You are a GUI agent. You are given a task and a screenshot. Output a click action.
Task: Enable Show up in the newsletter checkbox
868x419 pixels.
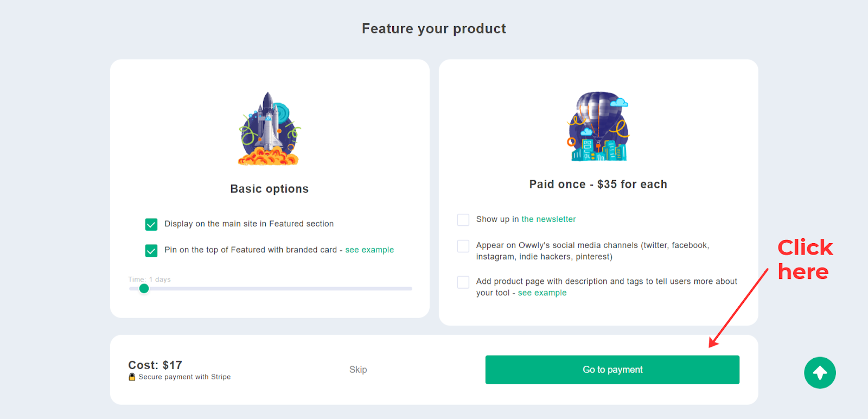click(x=463, y=220)
